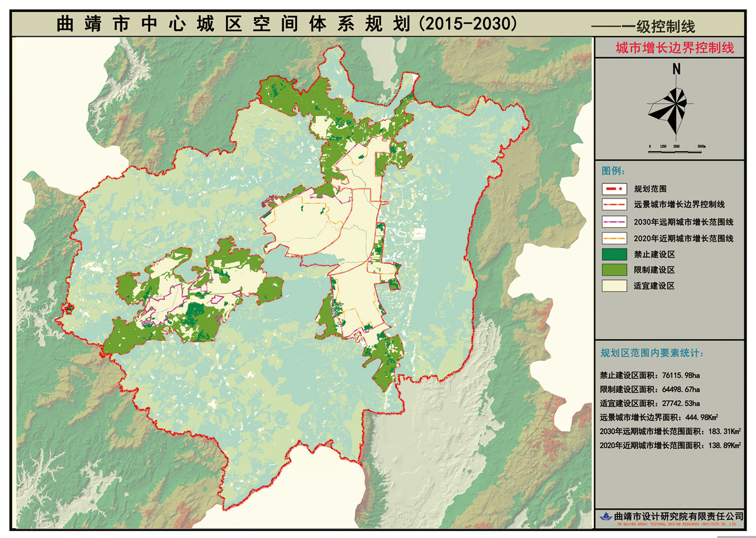The width and height of the screenshot is (756, 538).
Task: Click the map scale bar
Action: (675, 152)
